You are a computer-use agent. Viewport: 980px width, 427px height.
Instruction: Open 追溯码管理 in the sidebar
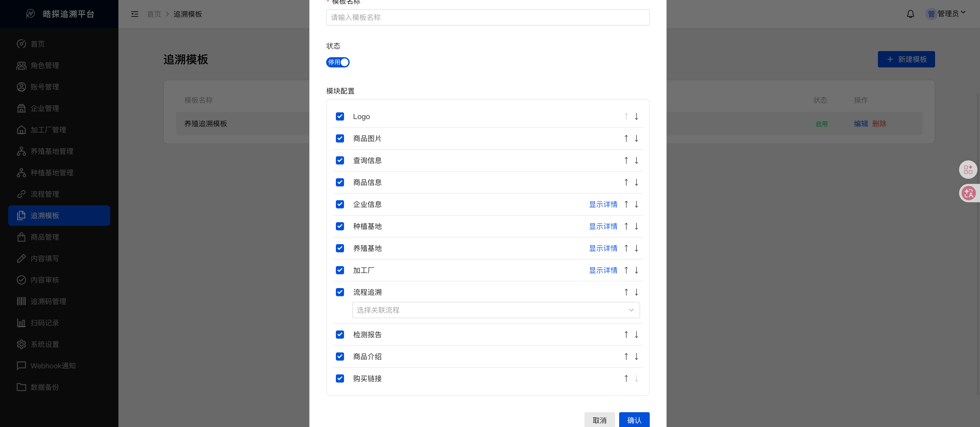pyautogui.click(x=59, y=301)
